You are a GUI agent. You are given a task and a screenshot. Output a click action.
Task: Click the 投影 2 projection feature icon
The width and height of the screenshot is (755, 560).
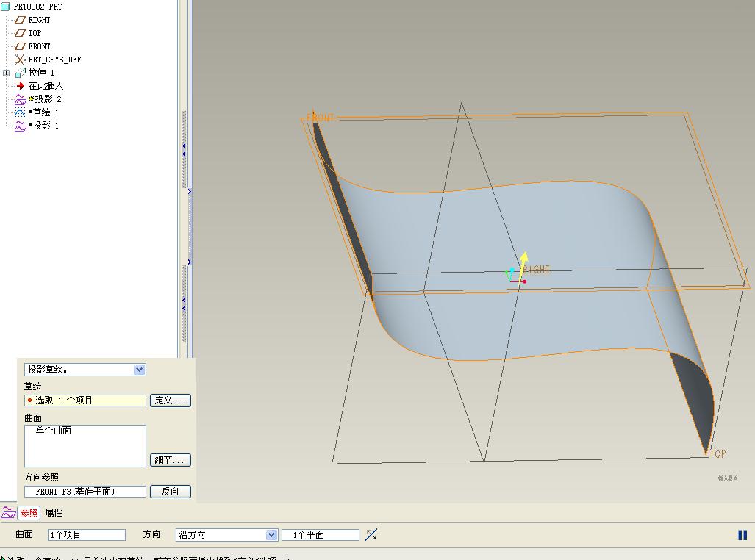coord(21,99)
